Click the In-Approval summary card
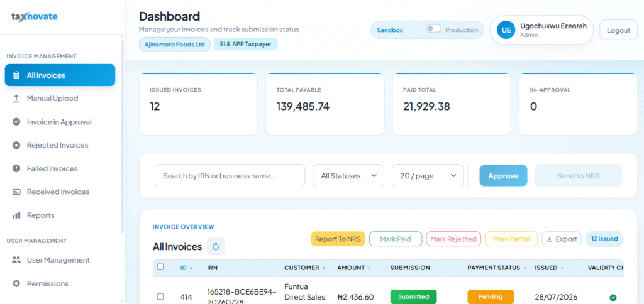 pyautogui.click(x=579, y=104)
